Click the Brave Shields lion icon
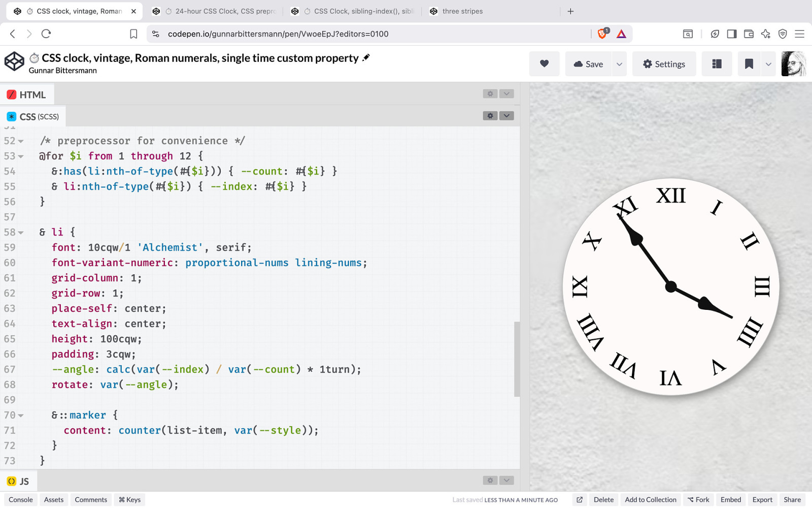812x508 pixels. (602, 34)
